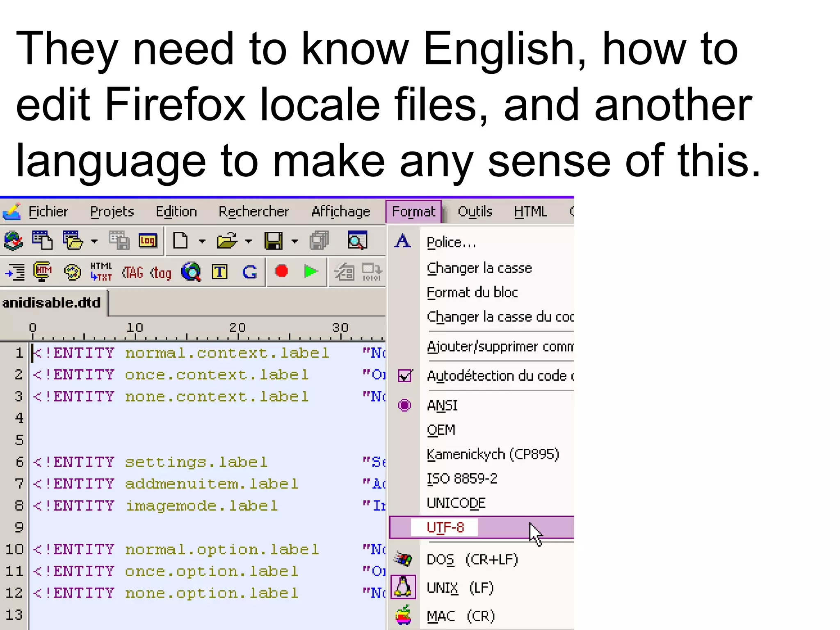The width and height of the screenshot is (840, 630).
Task: Click the Apple icon beside MAC (CR)
Action: click(403, 615)
